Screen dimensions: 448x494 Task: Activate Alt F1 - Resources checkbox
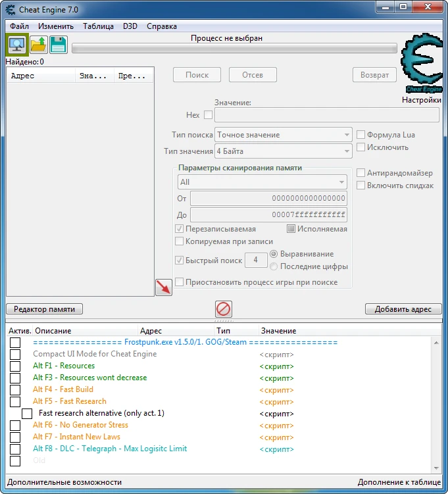click(x=15, y=366)
